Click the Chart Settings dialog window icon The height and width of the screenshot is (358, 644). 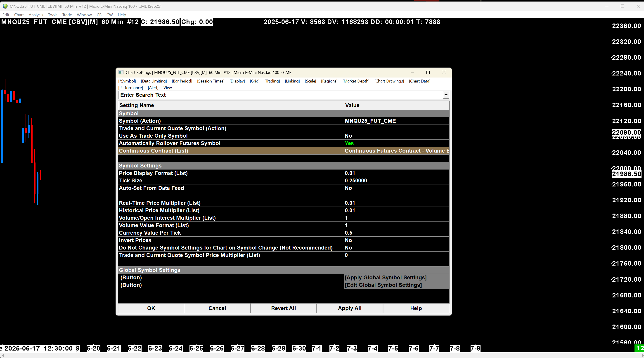click(121, 73)
